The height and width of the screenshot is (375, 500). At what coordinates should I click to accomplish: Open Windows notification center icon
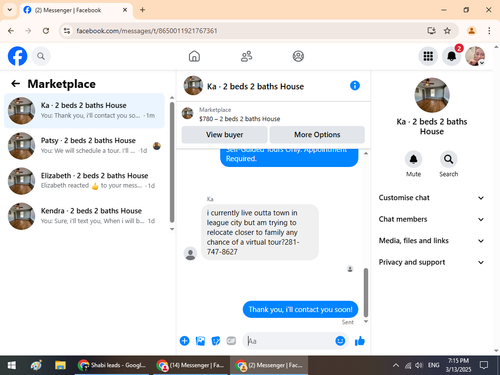pyautogui.click(x=484, y=365)
